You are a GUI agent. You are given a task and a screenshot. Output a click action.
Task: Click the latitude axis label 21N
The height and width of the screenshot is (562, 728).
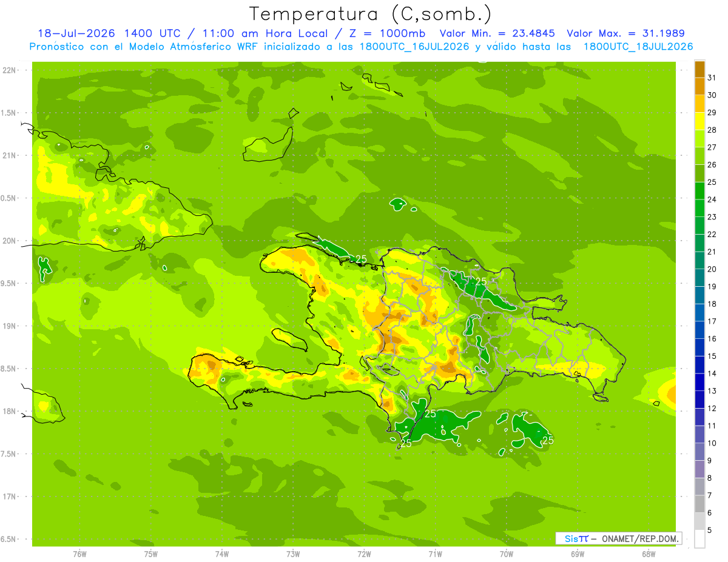click(x=10, y=155)
